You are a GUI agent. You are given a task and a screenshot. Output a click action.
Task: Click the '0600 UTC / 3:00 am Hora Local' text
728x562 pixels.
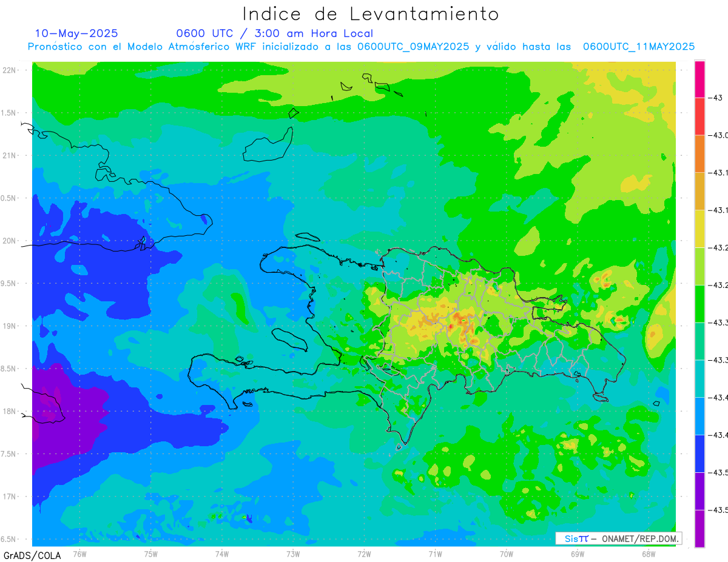(274, 33)
